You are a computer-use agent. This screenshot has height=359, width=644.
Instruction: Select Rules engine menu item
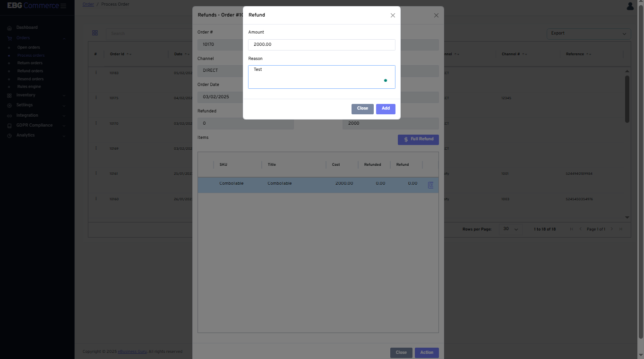[29, 87]
